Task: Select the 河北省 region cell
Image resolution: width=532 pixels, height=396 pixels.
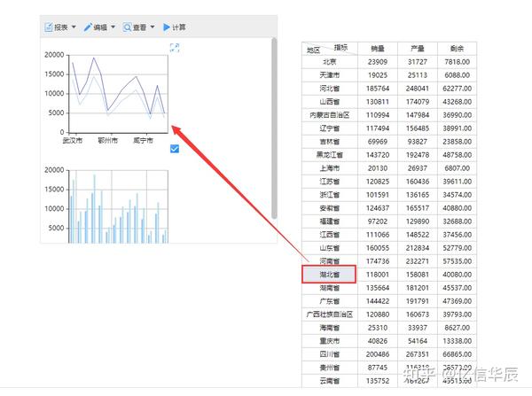Action: [330, 89]
